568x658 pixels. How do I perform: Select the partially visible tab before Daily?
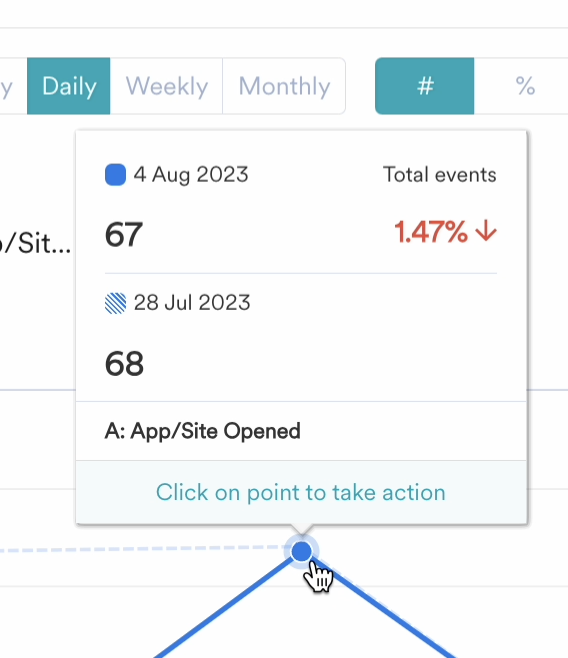(13, 86)
